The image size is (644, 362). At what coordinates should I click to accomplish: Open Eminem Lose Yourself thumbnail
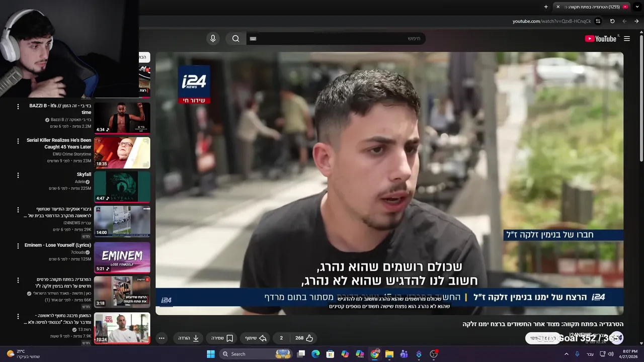click(122, 257)
